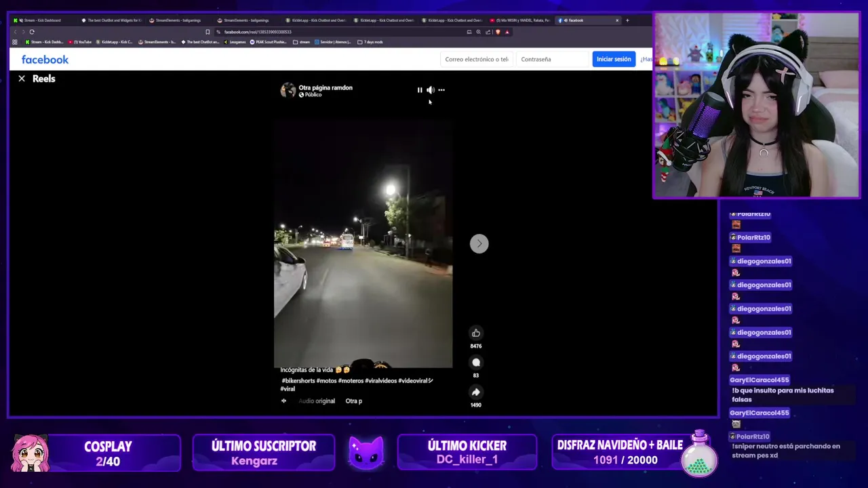Click the browser forward arrow

click(x=23, y=32)
